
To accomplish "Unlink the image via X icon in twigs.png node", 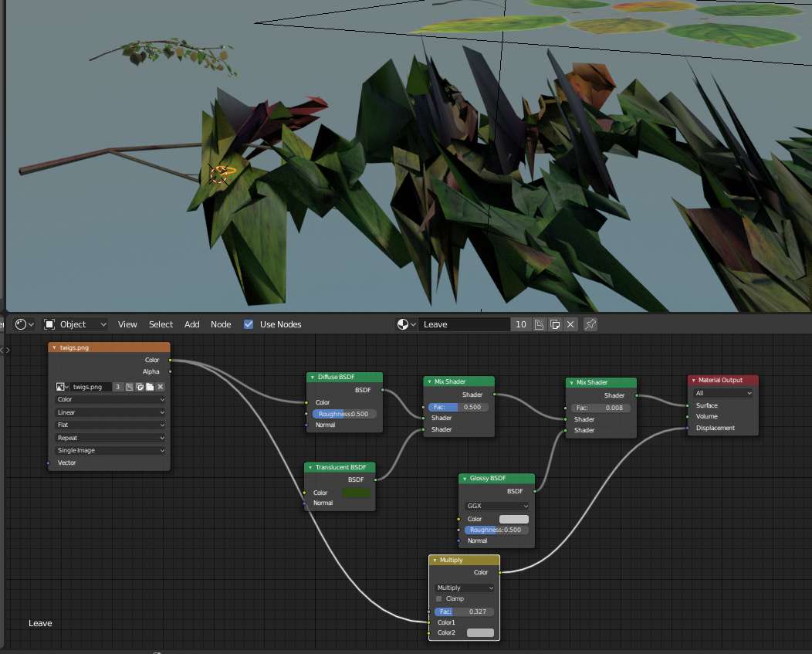I will click(x=160, y=387).
